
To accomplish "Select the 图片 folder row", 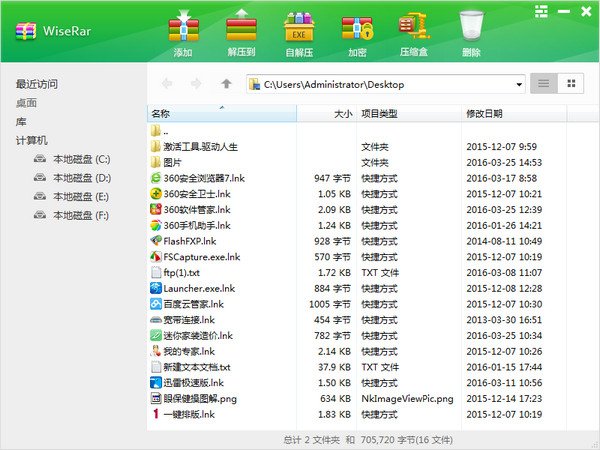I will tap(357, 163).
